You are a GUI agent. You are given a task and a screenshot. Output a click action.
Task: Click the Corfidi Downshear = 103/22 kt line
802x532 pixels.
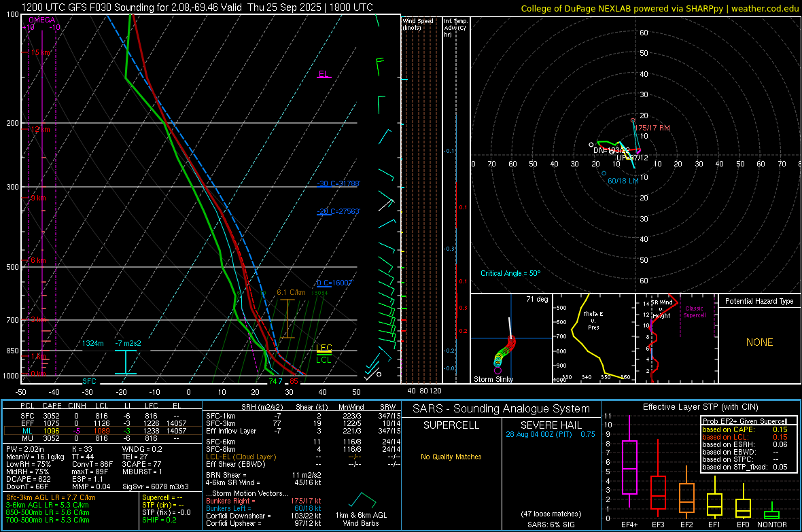tap(264, 516)
